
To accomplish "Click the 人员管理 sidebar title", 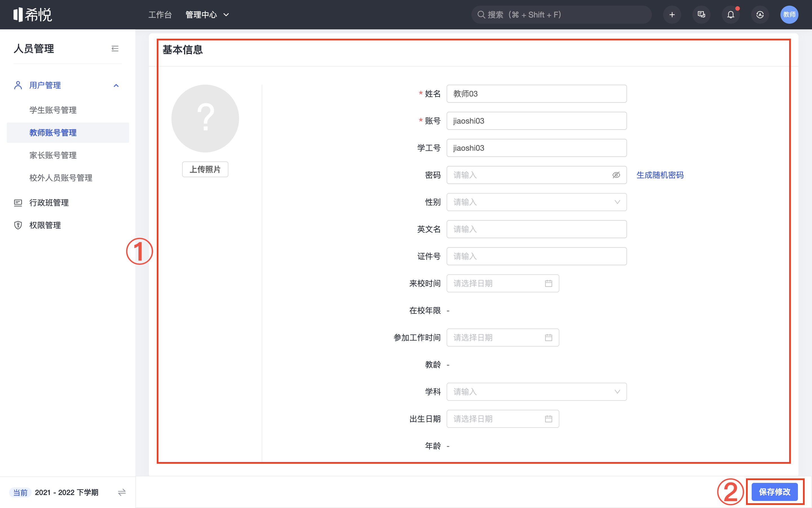I will [34, 49].
